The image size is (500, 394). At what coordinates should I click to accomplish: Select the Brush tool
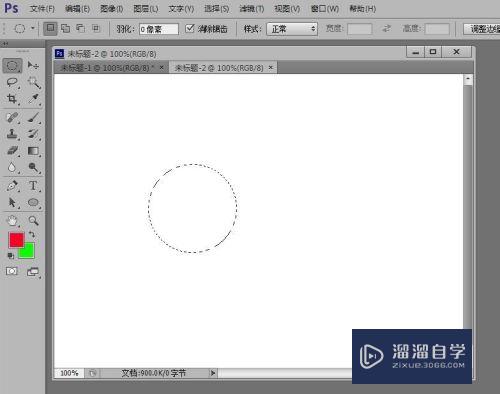33,117
